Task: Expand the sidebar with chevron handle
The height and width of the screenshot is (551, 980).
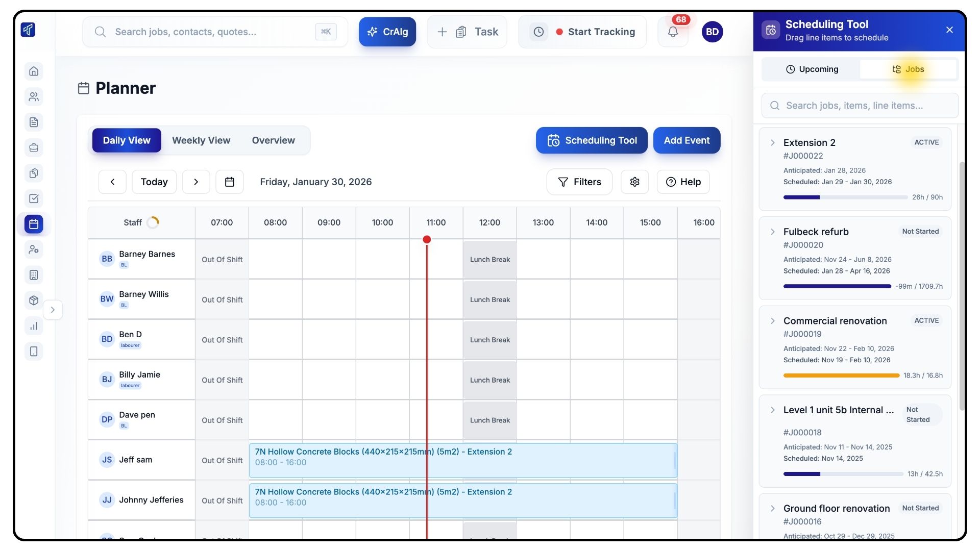Action: [53, 310]
